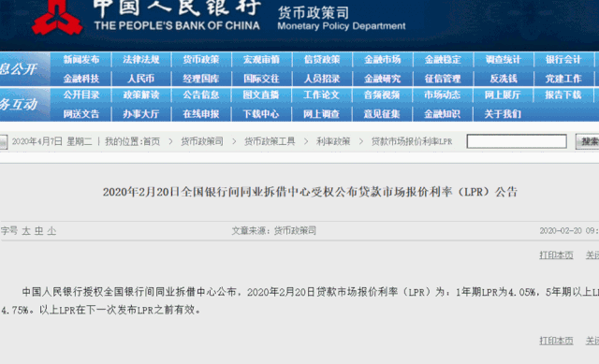Open the 网上展厅 menu item
Screen dimensions: 599x364
tap(503, 95)
